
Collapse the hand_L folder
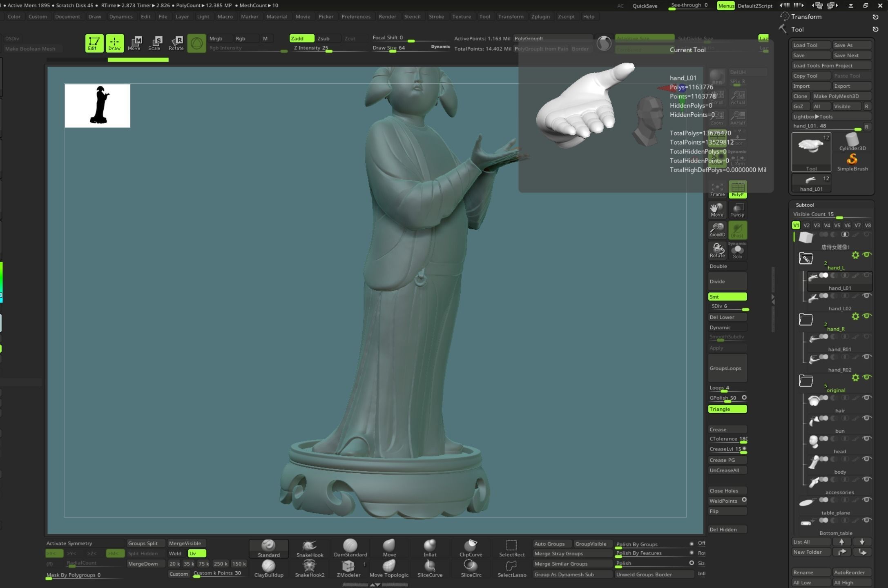tap(806, 258)
